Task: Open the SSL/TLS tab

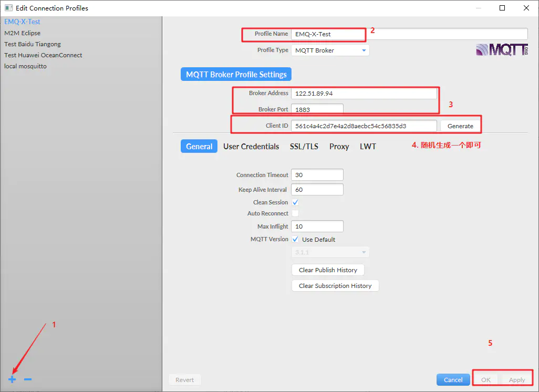Action: coord(304,147)
